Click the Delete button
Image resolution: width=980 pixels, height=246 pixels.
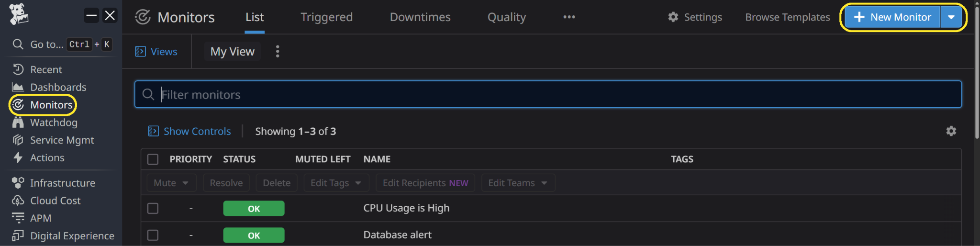(x=277, y=183)
